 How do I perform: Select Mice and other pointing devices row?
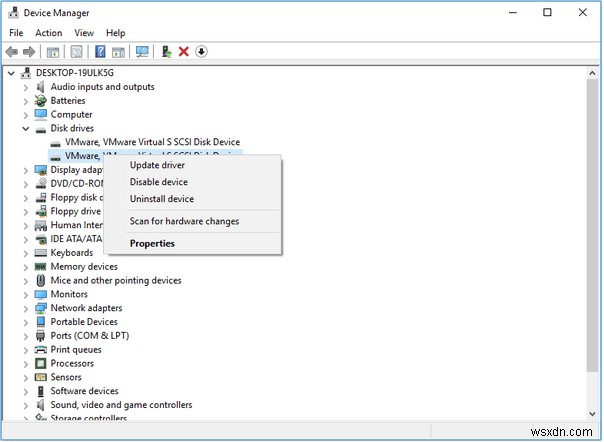[x=116, y=281]
